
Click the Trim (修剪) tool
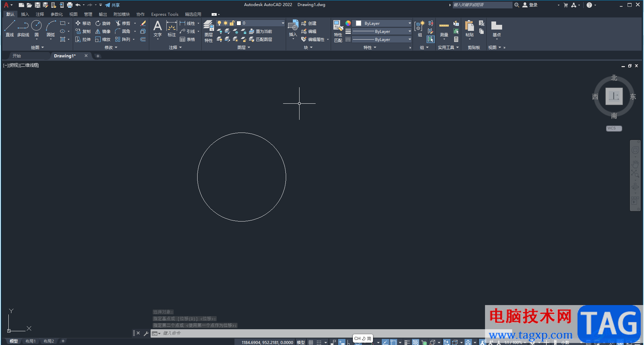coord(123,23)
